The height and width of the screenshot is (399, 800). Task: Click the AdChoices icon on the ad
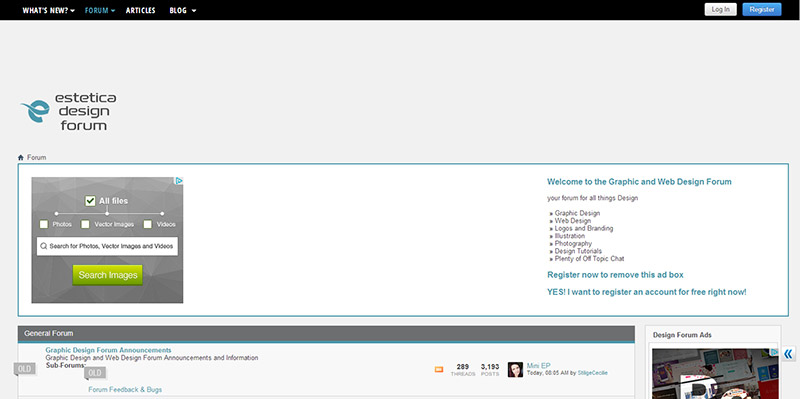click(179, 181)
